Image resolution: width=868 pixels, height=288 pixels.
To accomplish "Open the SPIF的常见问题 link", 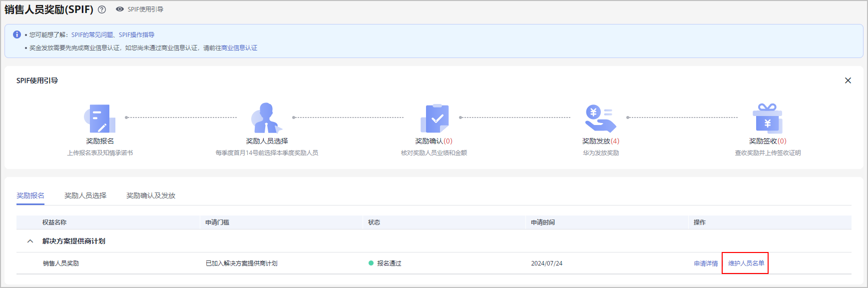I will click(92, 34).
